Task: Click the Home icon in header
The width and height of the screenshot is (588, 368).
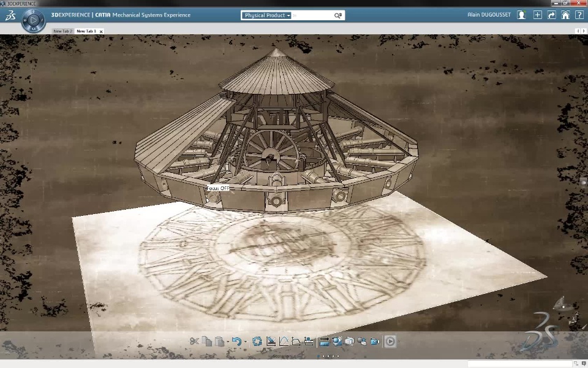Action: point(565,15)
